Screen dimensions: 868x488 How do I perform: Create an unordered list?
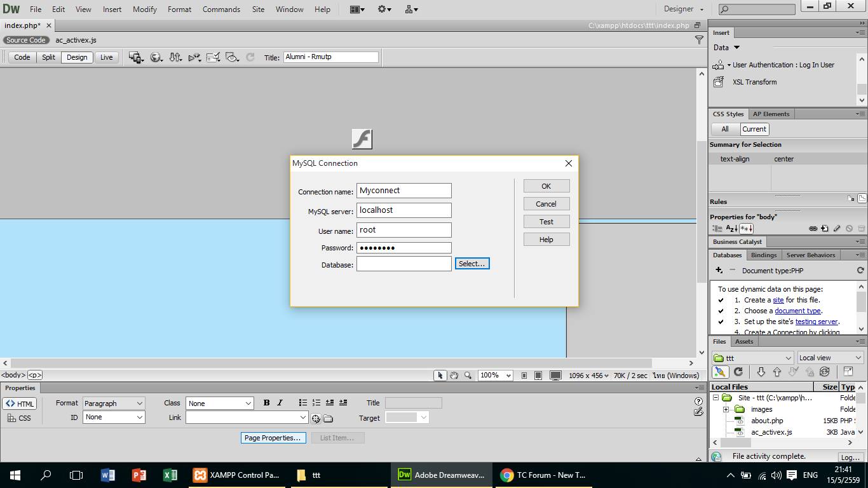point(303,403)
